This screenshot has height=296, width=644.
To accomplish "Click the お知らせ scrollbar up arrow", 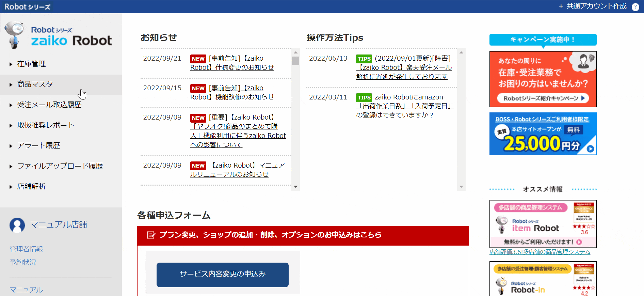I will pyautogui.click(x=295, y=52).
